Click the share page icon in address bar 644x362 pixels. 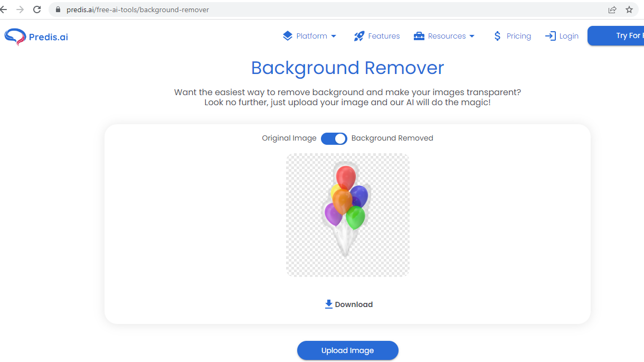(612, 10)
